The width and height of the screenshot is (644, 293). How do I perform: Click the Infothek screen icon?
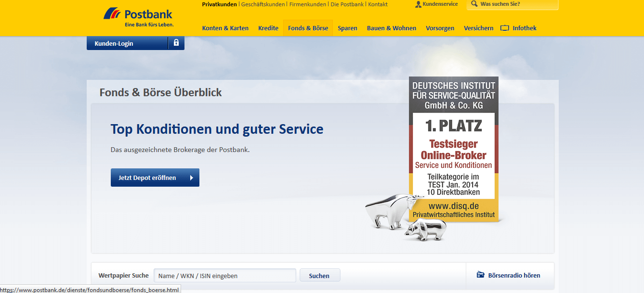[x=505, y=28]
